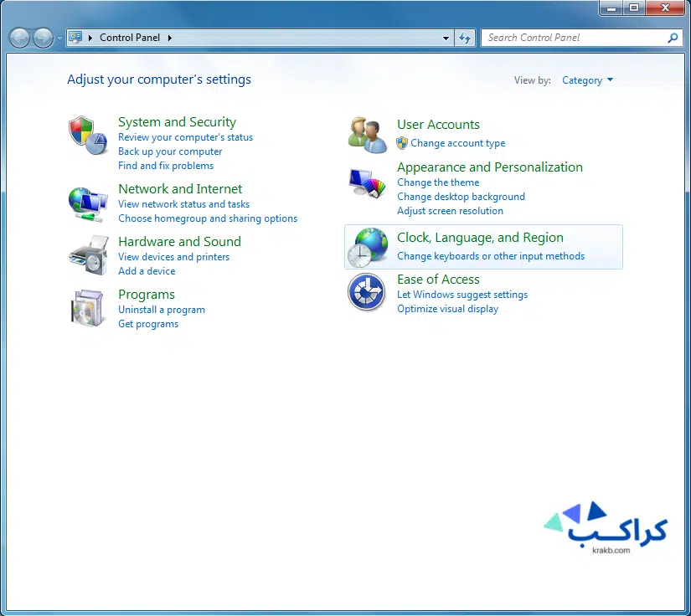Open Optimize visual display

[x=448, y=309]
